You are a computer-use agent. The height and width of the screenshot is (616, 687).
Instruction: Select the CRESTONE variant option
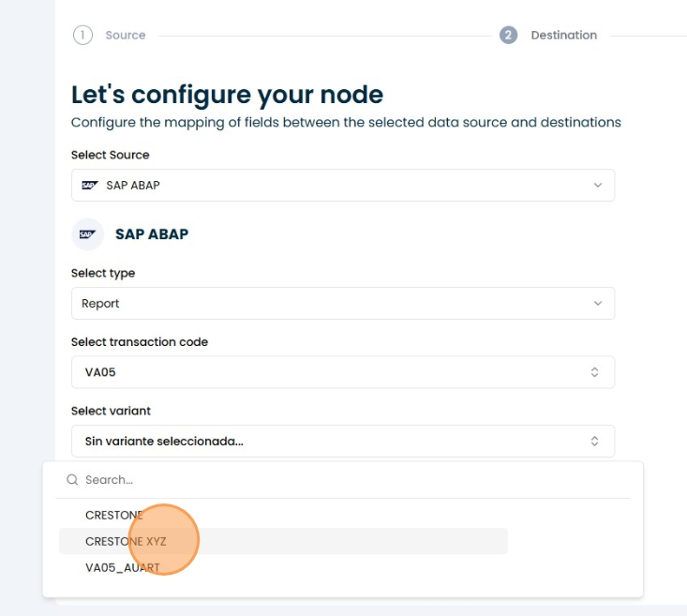(x=113, y=515)
